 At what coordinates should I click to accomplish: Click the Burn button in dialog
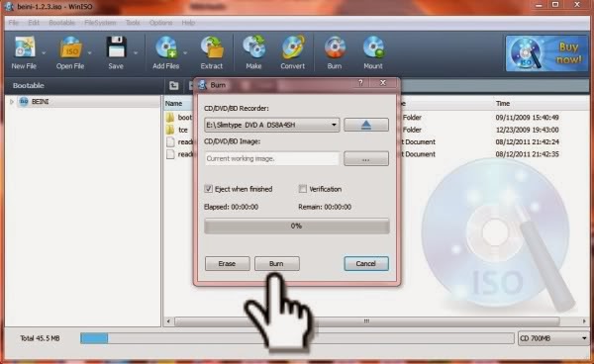point(277,264)
